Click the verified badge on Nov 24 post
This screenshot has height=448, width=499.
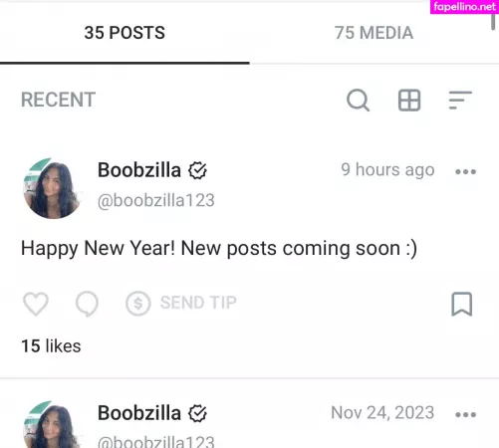point(197,413)
